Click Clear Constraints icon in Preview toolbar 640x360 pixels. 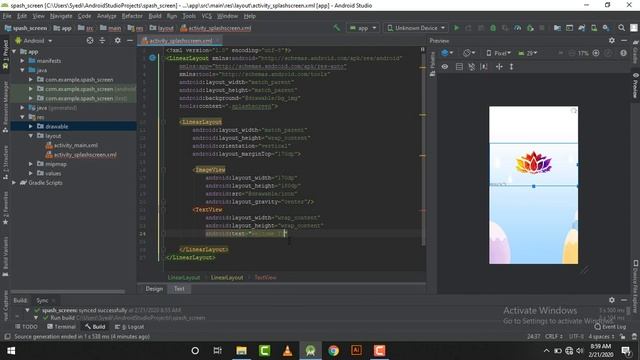pyautogui.click(x=471, y=67)
